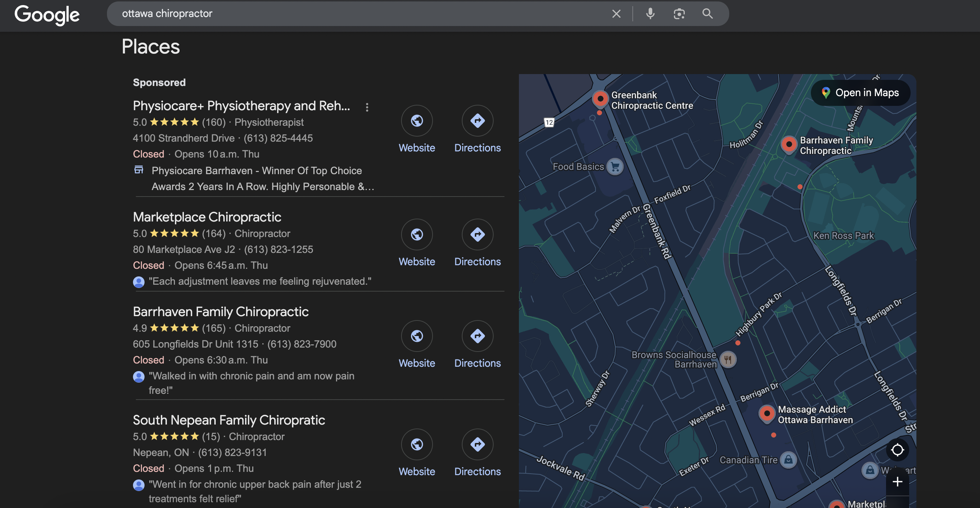Image resolution: width=980 pixels, height=508 pixels.
Task: Select Barrhaven Family Chiropractic map pin
Action: tap(788, 145)
